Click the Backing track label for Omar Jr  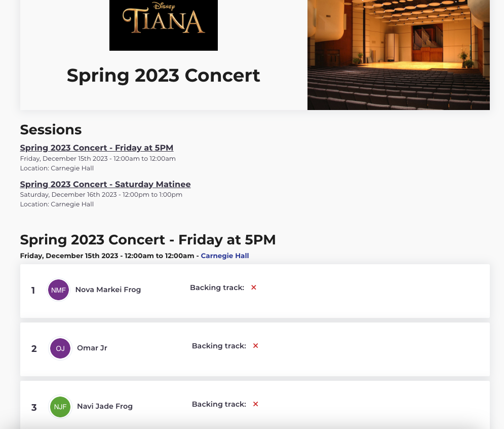[x=219, y=346]
